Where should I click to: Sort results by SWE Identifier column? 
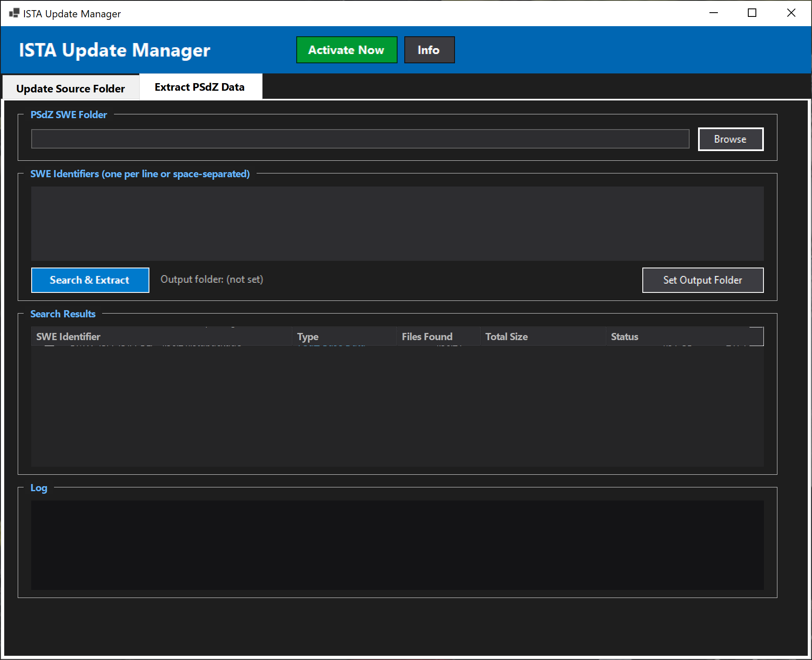68,336
